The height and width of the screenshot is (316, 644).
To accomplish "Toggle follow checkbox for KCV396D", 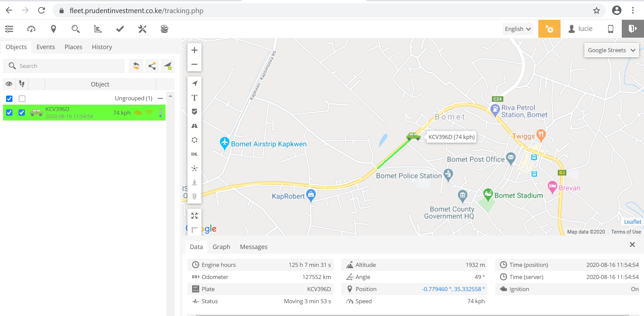I will tap(22, 113).
